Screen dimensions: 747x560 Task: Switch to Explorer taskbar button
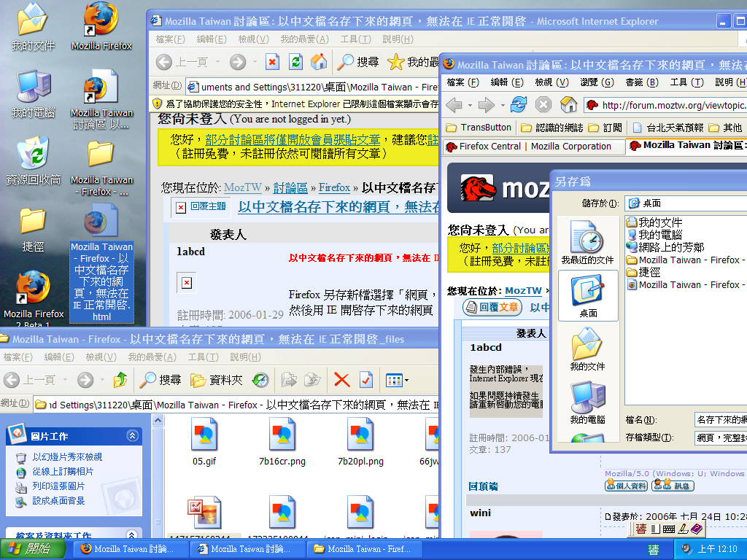pyautogui.click(x=364, y=549)
